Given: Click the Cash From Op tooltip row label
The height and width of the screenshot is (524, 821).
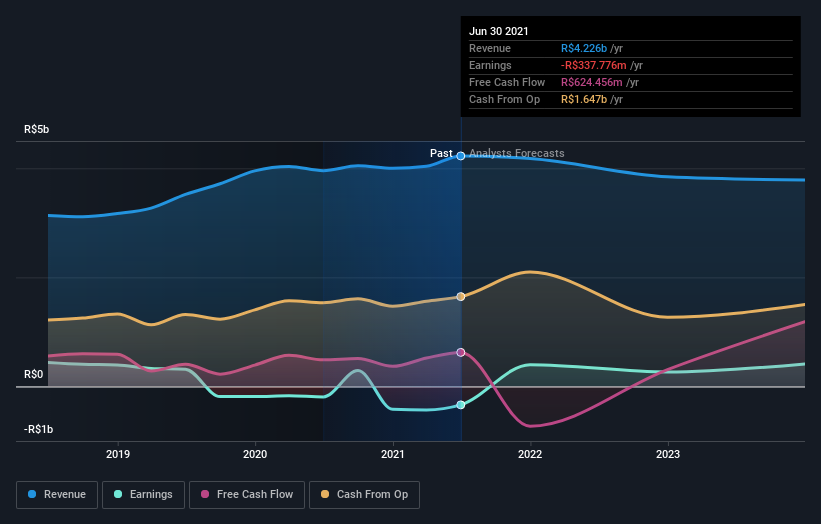Looking at the screenshot, I should point(504,99).
